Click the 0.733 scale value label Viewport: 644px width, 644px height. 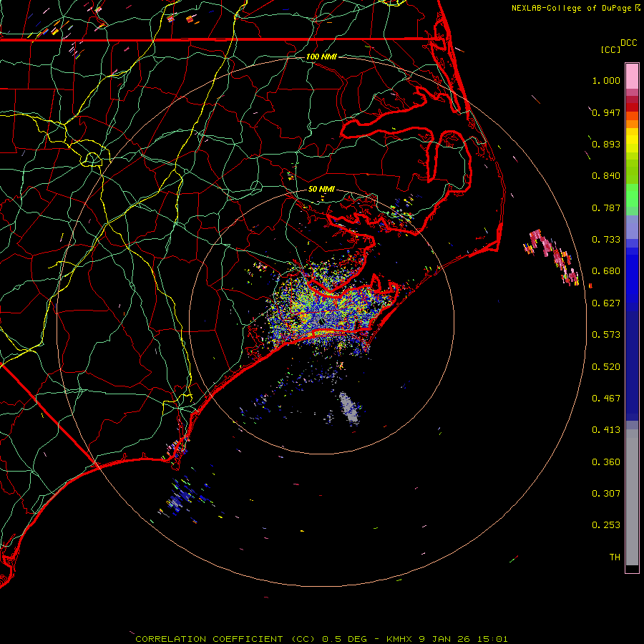[605, 240]
